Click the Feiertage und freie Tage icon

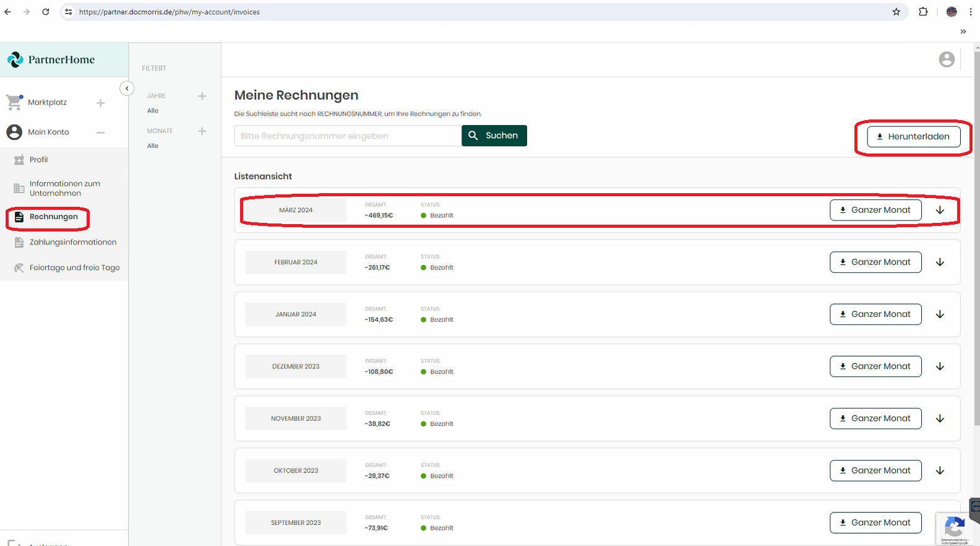click(19, 268)
